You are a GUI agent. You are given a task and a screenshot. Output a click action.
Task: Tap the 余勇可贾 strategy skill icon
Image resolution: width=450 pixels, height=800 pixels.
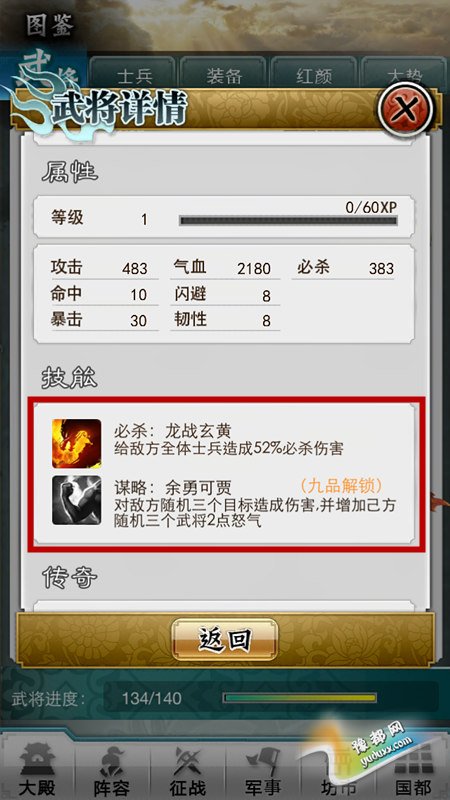[77, 500]
